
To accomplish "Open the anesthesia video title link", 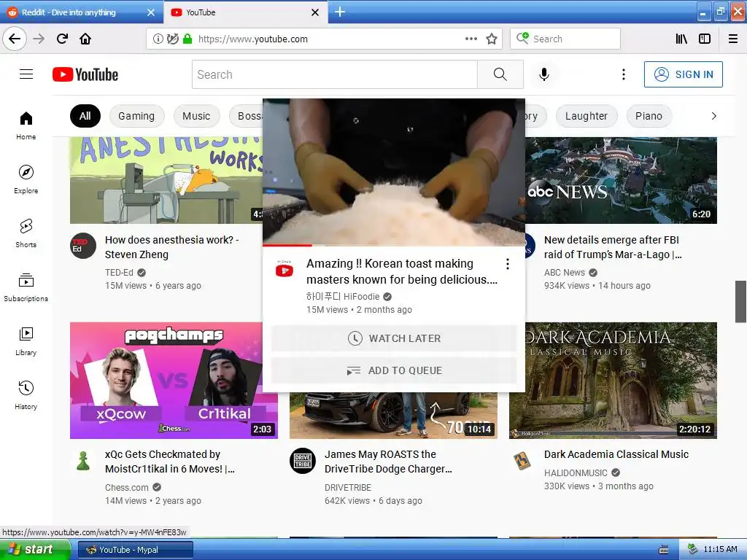I will pyautogui.click(x=171, y=246).
